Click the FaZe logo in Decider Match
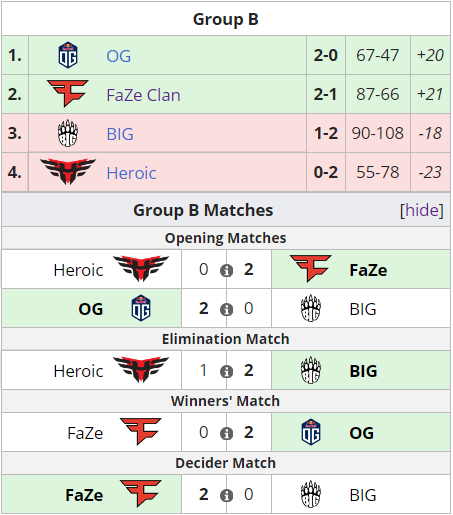 click(x=141, y=493)
